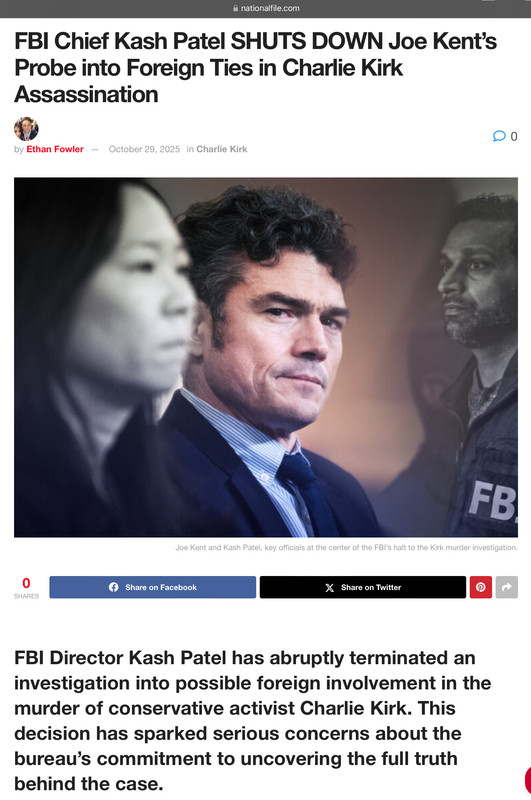The image size is (531, 800).
Task: Click the gray share arrow button
Action: click(507, 587)
